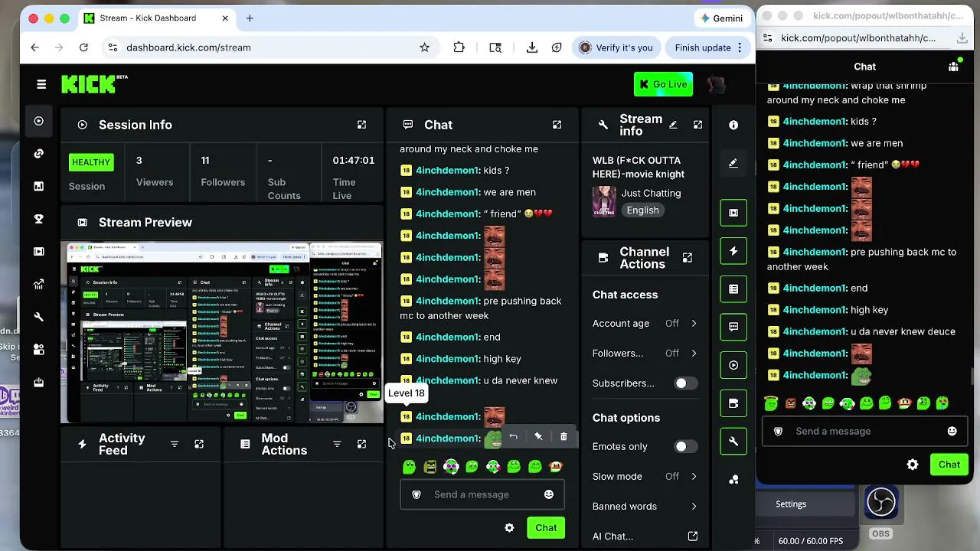Click the Kick logo
This screenshot has width=980, height=551.
95,83
